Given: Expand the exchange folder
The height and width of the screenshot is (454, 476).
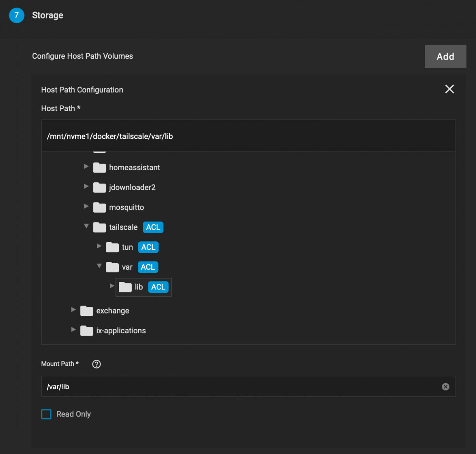Looking at the screenshot, I should (x=73, y=309).
